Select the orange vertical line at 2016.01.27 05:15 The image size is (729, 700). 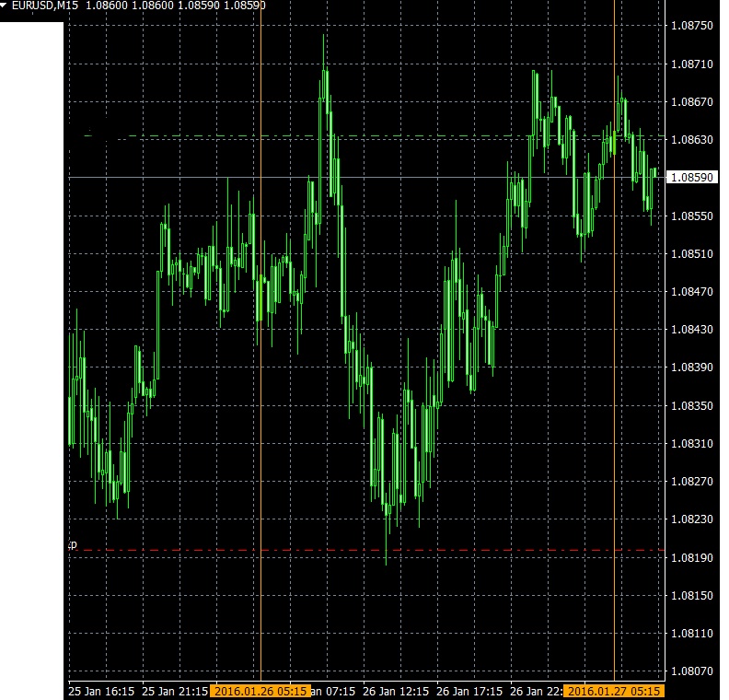(x=614, y=340)
